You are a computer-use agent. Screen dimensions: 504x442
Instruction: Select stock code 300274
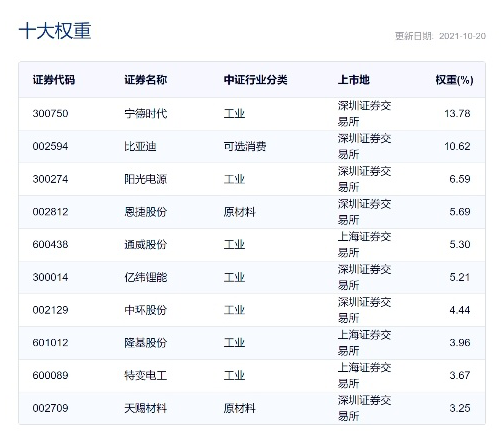[50, 179]
